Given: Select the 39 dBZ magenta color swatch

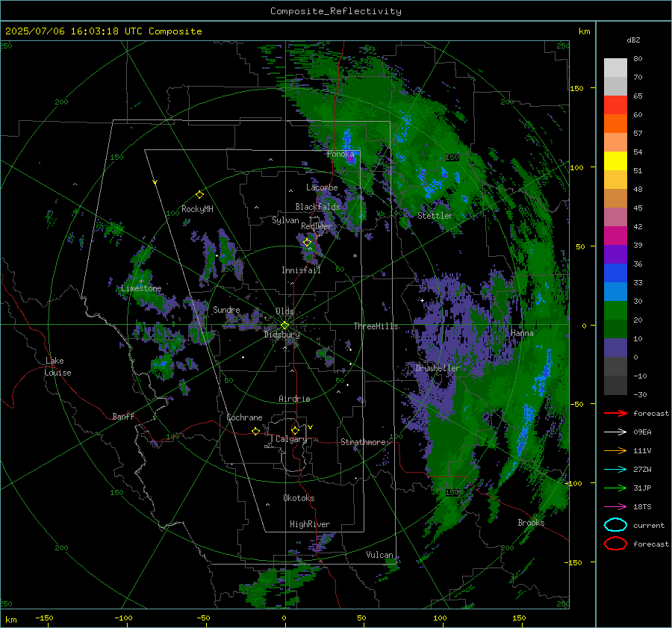Looking at the screenshot, I should point(615,235).
